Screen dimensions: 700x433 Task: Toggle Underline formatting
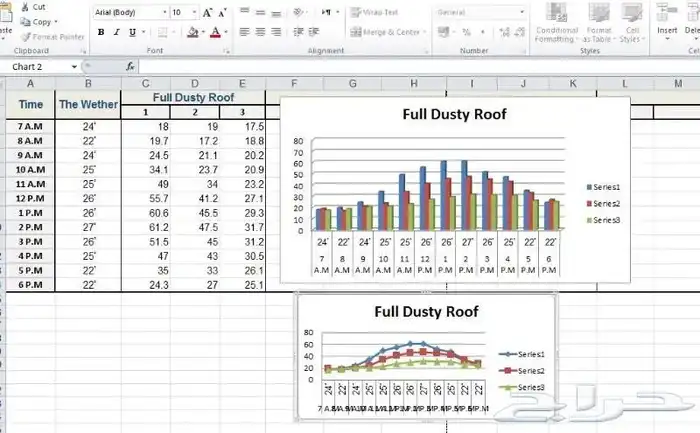click(133, 32)
